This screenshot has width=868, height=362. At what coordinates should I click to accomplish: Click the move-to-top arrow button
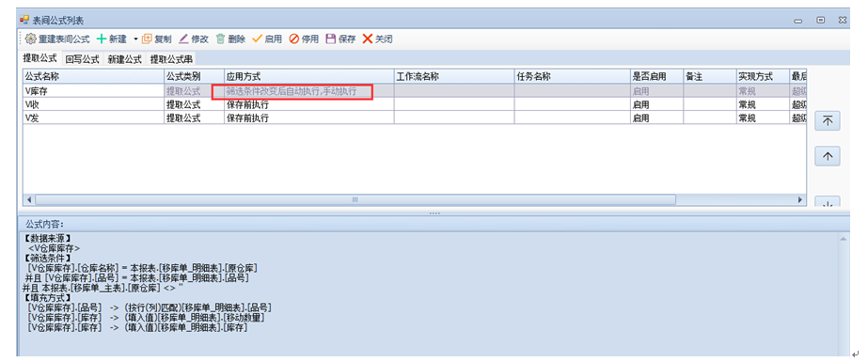pos(827,120)
